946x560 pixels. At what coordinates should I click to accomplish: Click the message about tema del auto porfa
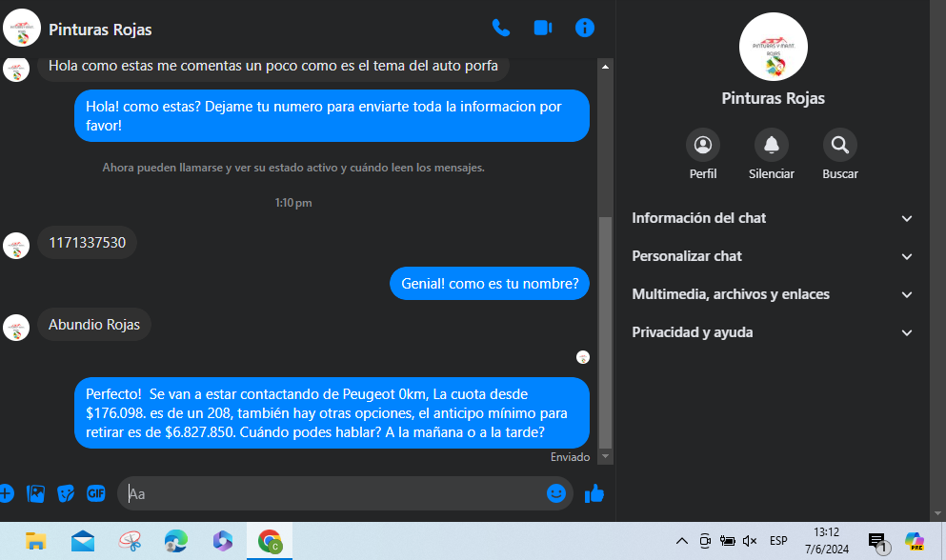[273, 66]
